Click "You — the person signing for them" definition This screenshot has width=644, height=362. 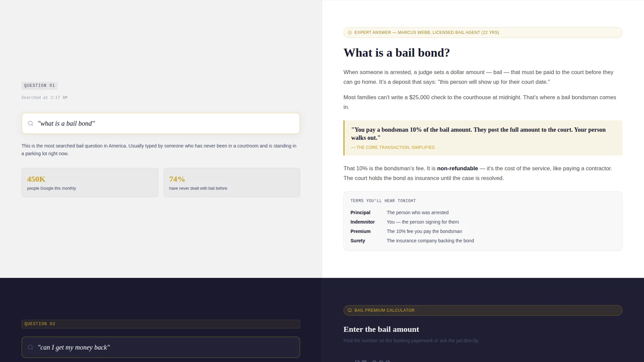coord(423,222)
